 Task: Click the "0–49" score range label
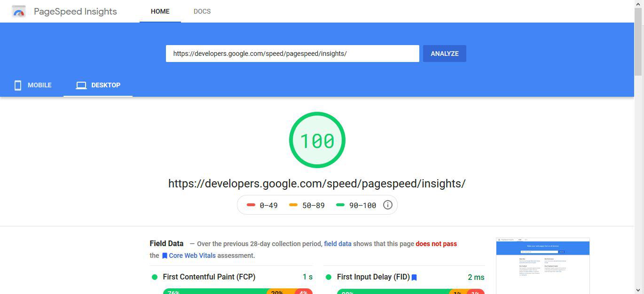pyautogui.click(x=268, y=205)
